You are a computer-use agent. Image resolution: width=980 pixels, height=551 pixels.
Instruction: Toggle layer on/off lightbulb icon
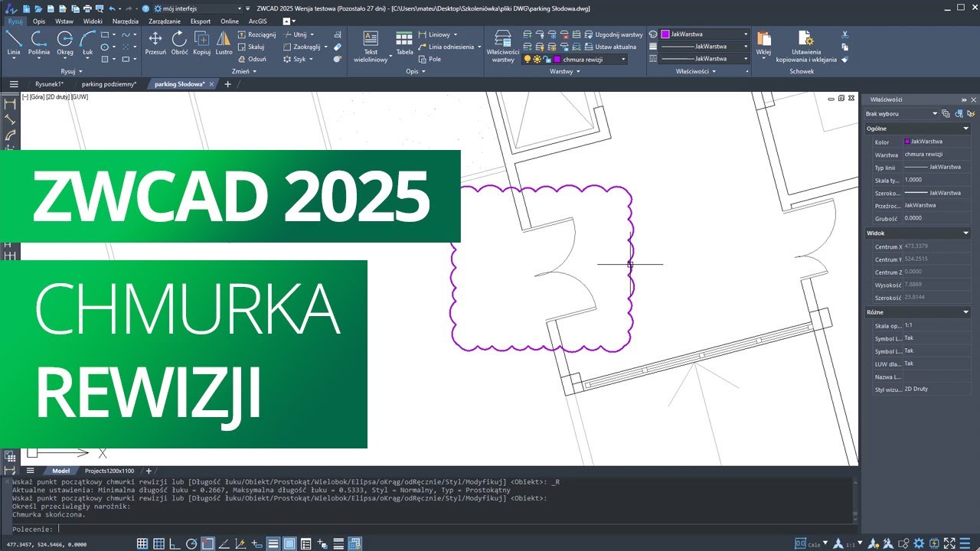527,59
